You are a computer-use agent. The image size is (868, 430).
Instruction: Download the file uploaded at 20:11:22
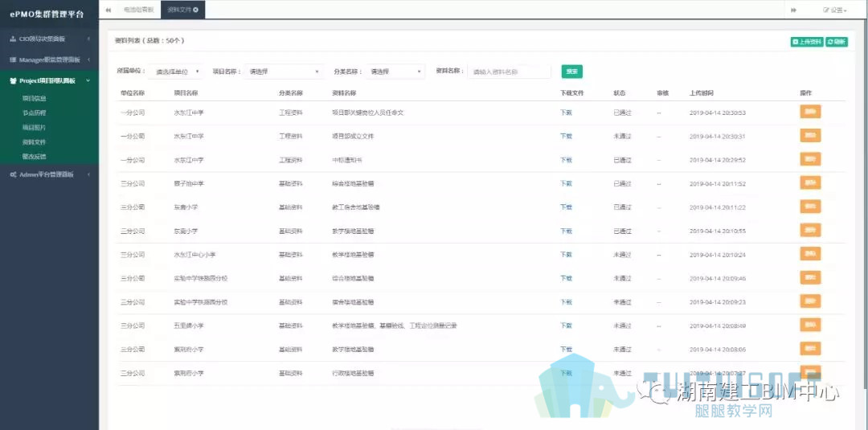(x=566, y=207)
